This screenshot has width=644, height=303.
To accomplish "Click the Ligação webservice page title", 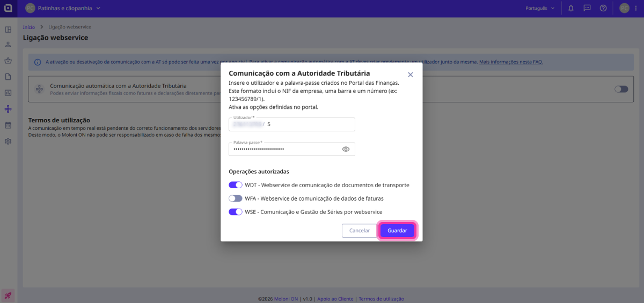I will (55, 38).
